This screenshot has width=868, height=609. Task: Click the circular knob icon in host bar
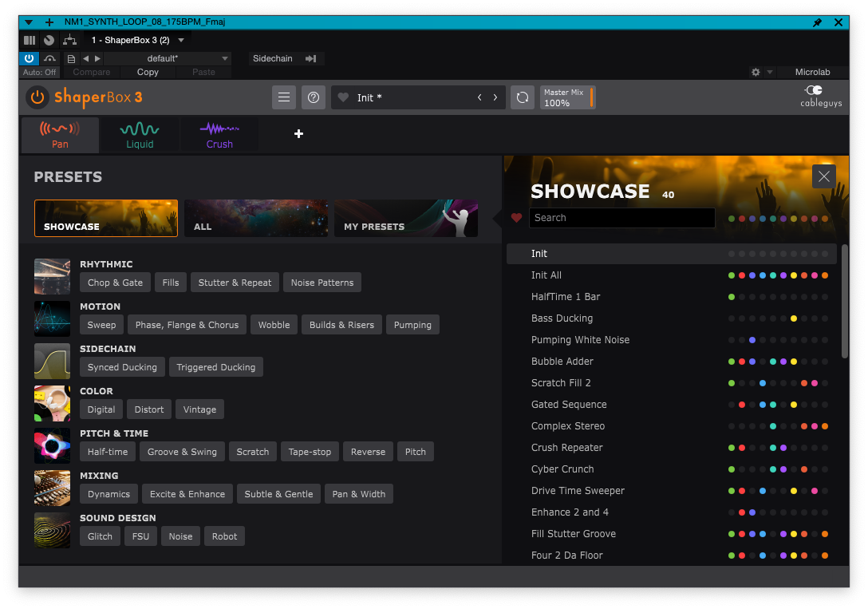click(49, 40)
